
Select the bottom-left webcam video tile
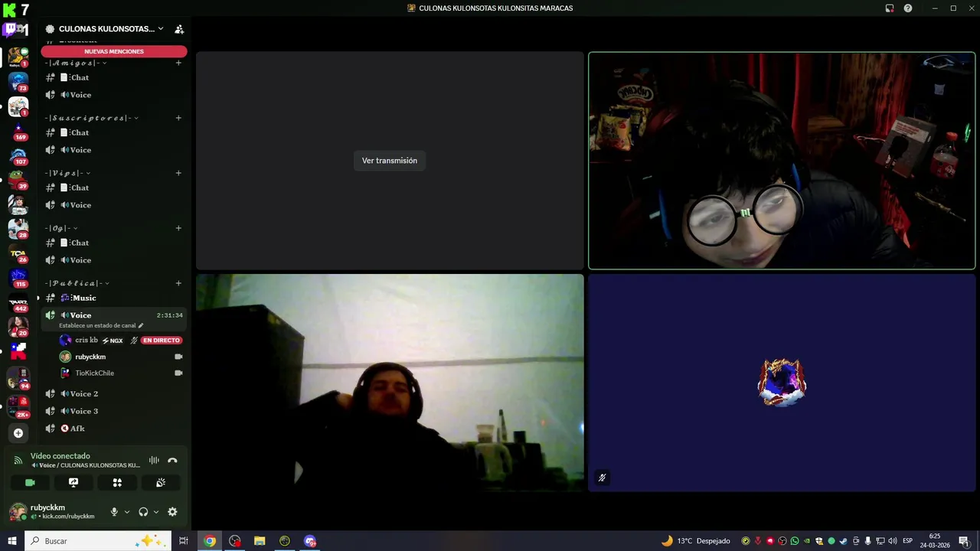point(390,383)
